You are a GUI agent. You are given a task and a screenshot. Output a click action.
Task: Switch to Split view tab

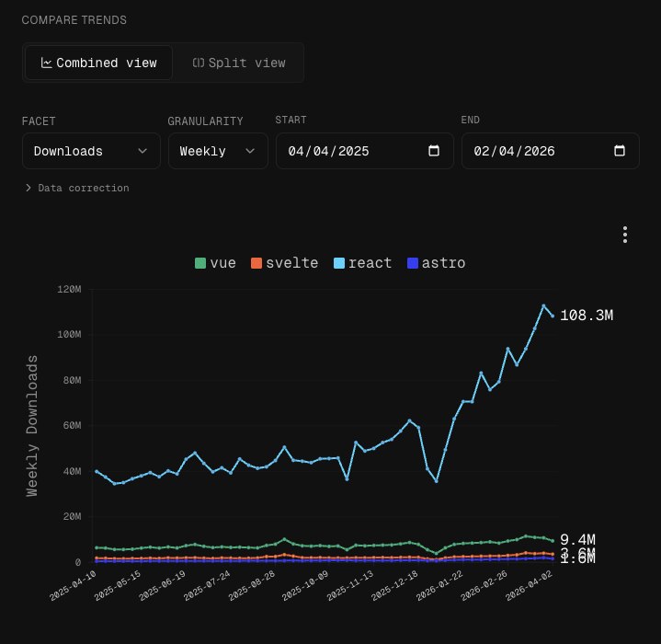tap(239, 63)
